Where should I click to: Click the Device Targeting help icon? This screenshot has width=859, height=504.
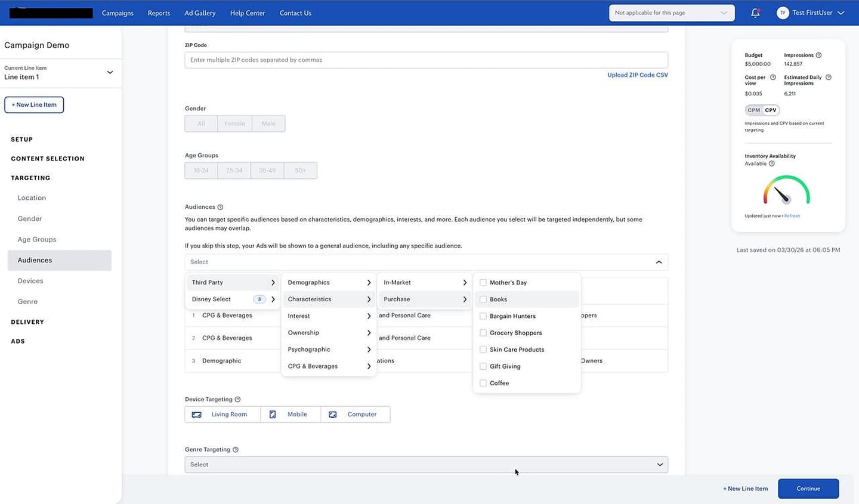(x=237, y=399)
